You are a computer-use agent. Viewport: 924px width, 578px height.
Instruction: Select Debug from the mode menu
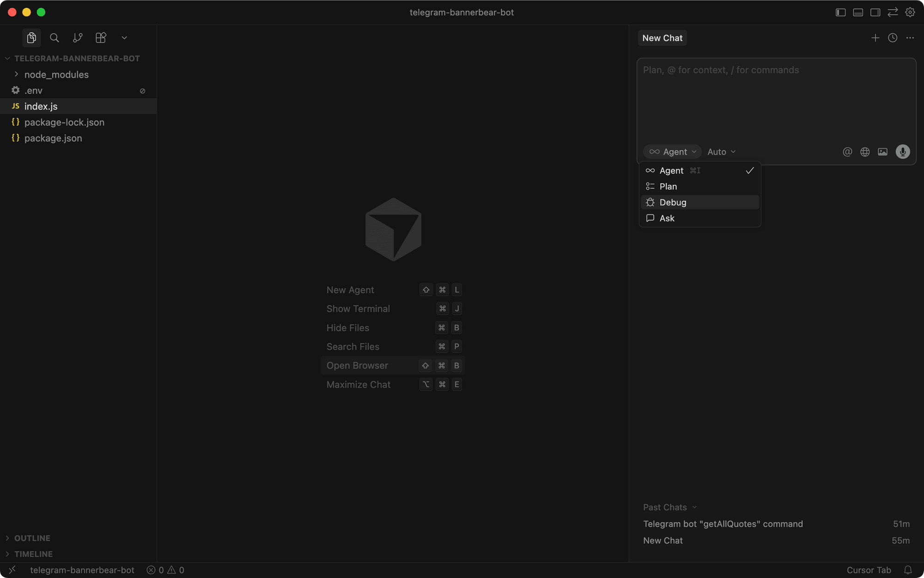coord(673,202)
